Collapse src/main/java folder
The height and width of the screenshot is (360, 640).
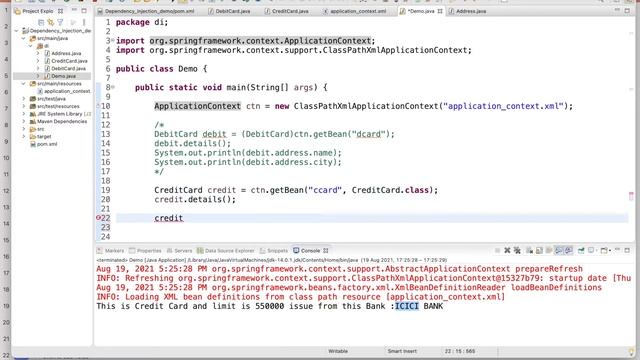[24, 38]
